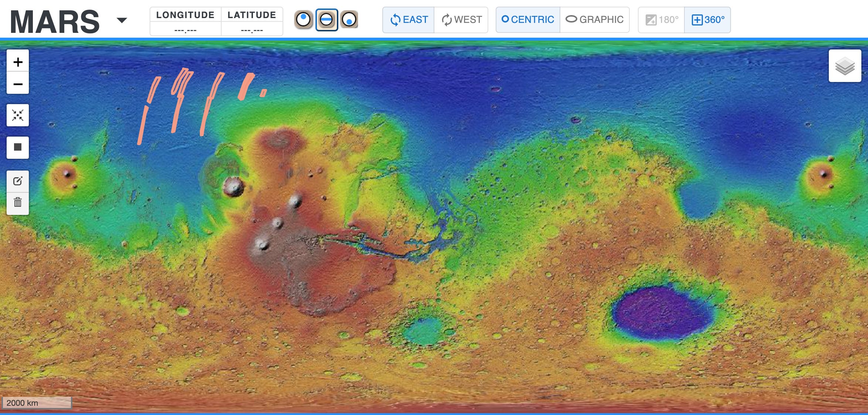
Task: Activate the edit features pencil tool
Action: tap(18, 181)
